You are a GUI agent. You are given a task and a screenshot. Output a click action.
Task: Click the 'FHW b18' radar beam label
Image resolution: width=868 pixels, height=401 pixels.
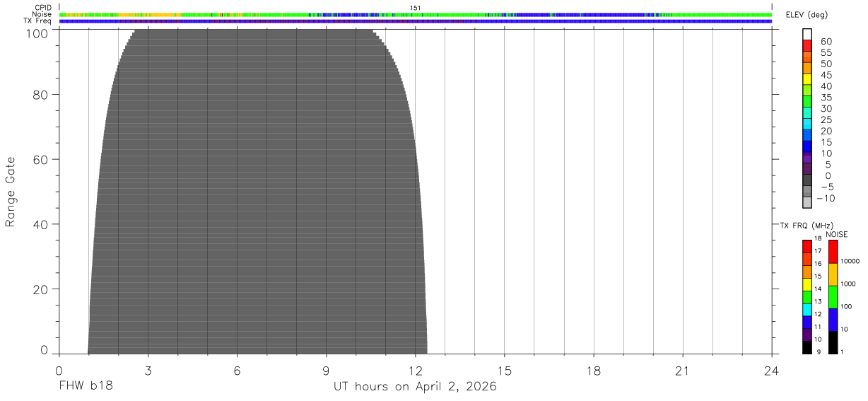[86, 387]
